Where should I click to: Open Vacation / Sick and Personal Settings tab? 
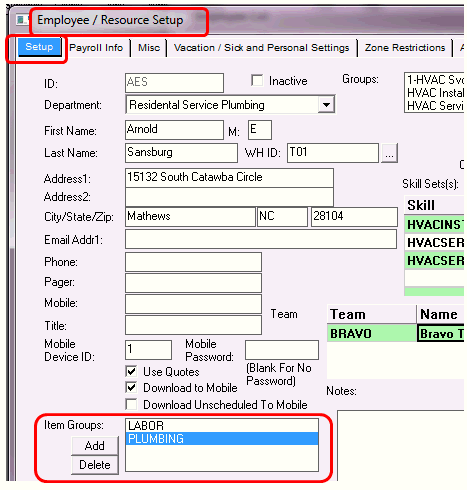point(261,48)
